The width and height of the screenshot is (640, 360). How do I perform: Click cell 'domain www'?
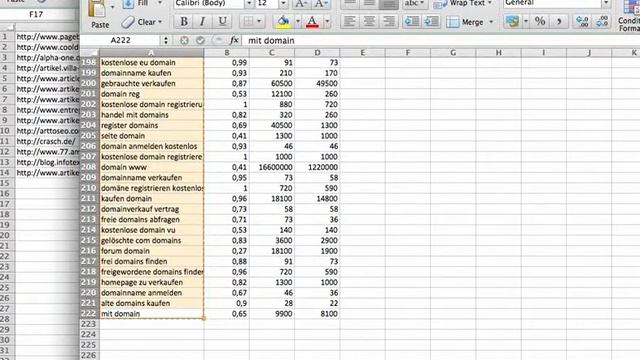coord(151,167)
